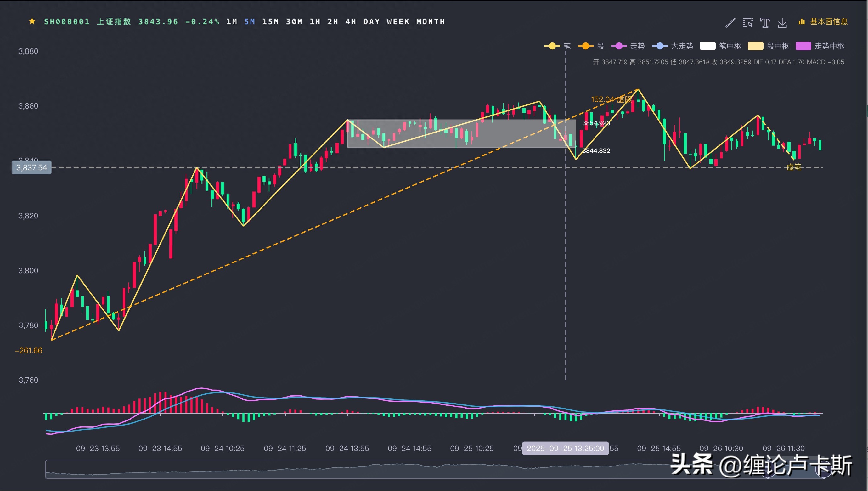Switch to the 15M timeframe tab
Viewport: 868px width, 491px height.
tap(270, 22)
